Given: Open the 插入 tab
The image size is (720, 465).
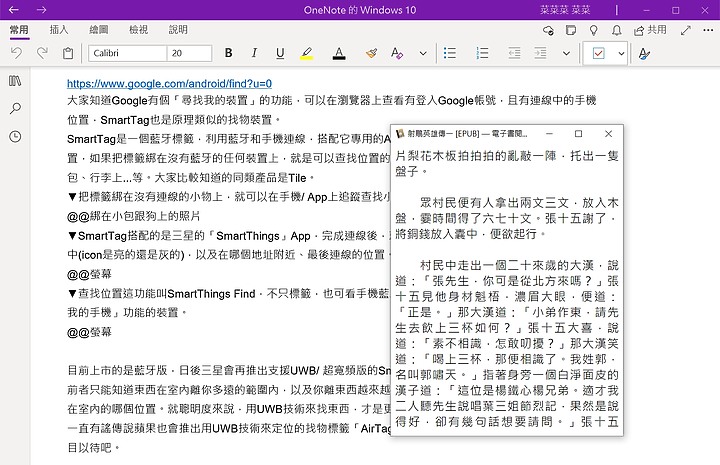Looking at the screenshot, I should pos(59,30).
